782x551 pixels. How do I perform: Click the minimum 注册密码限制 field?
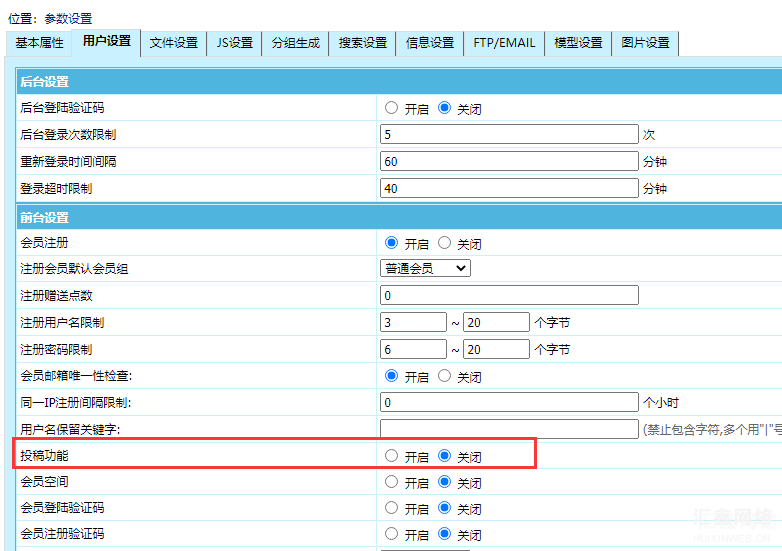click(413, 349)
